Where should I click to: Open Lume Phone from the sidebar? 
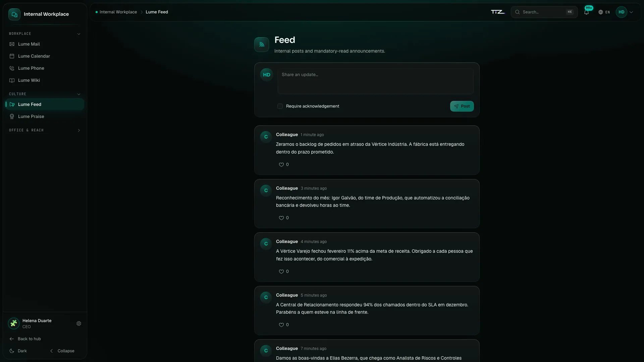(45, 68)
